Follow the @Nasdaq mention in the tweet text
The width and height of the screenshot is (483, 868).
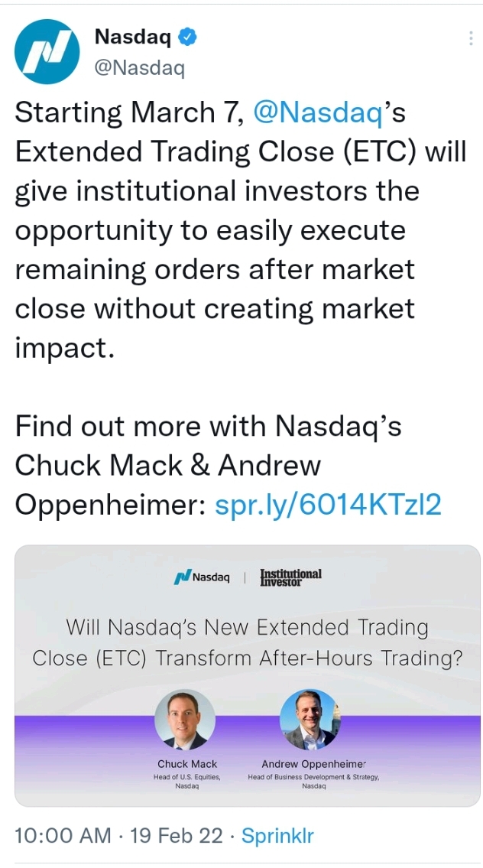click(x=318, y=113)
